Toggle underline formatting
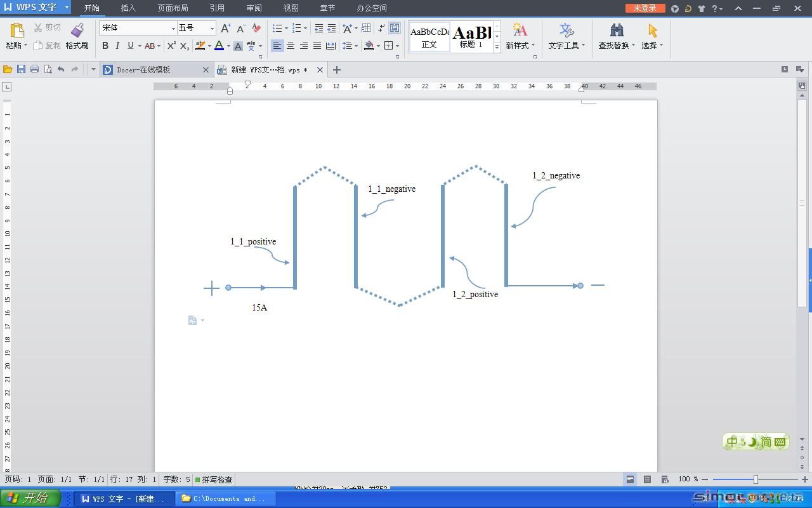The width and height of the screenshot is (812, 508). [130, 46]
